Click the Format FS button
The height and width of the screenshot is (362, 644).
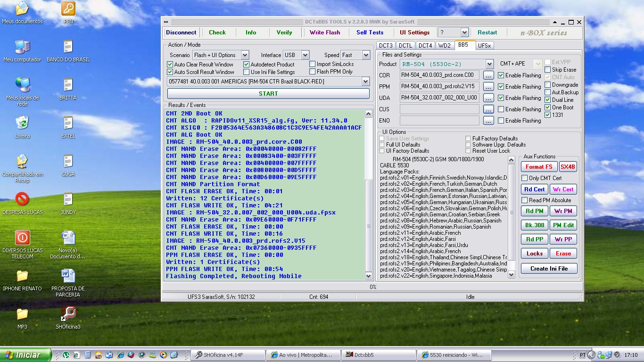tap(539, 167)
